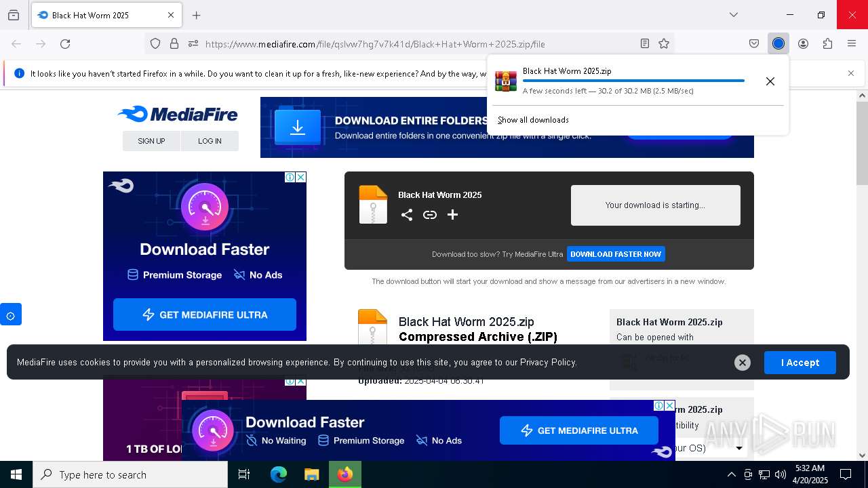Open Firefox account icon
The height and width of the screenshot is (488, 868).
tap(803, 44)
